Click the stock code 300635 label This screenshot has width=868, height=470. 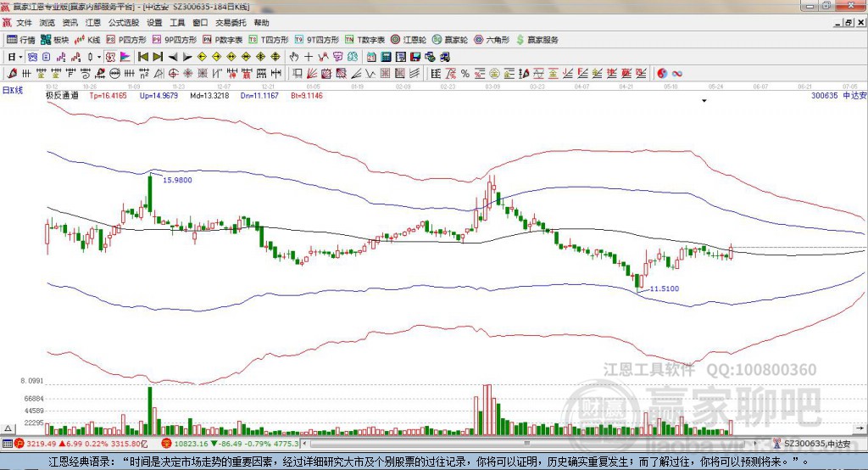(824, 95)
